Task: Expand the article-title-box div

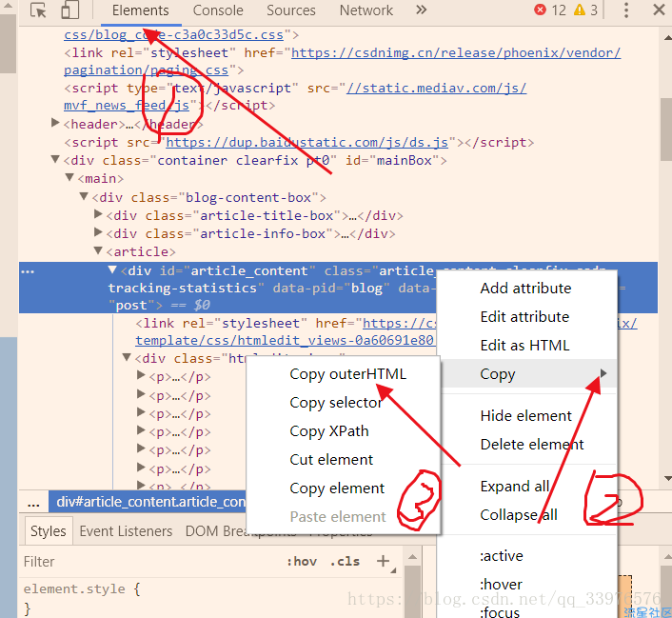Action: point(99,215)
